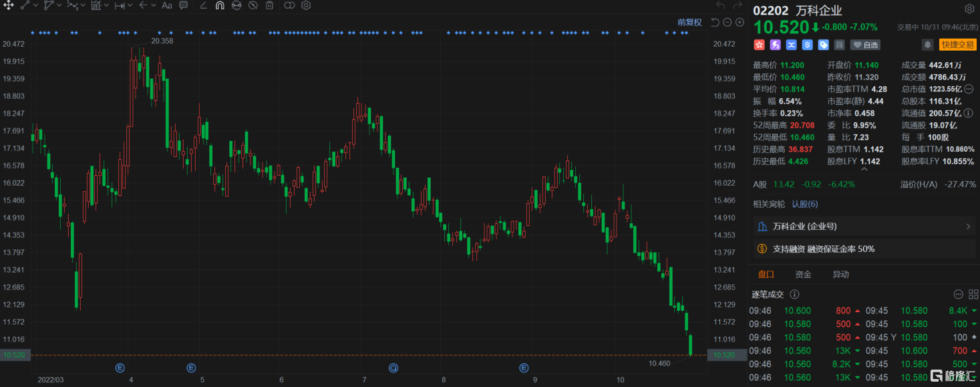Screen dimensions: 980x387
Task: Click the blue dollar sign icon
Action: click(x=808, y=45)
